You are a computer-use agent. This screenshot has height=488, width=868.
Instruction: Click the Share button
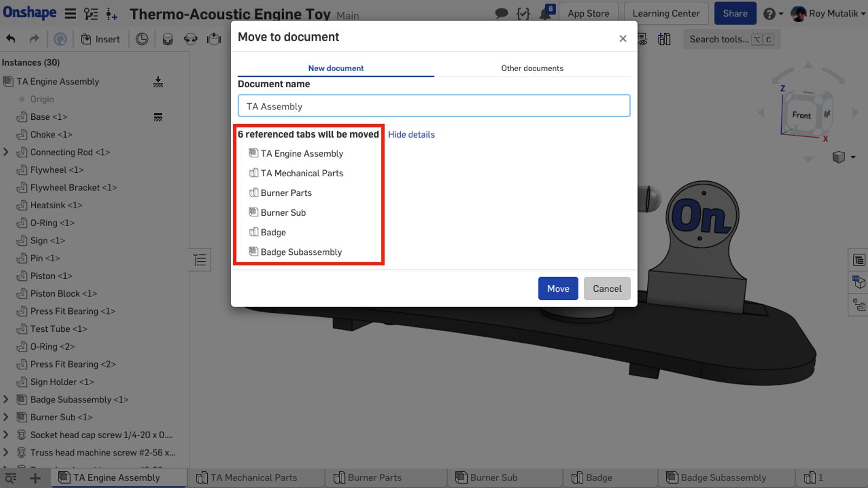[x=735, y=14]
